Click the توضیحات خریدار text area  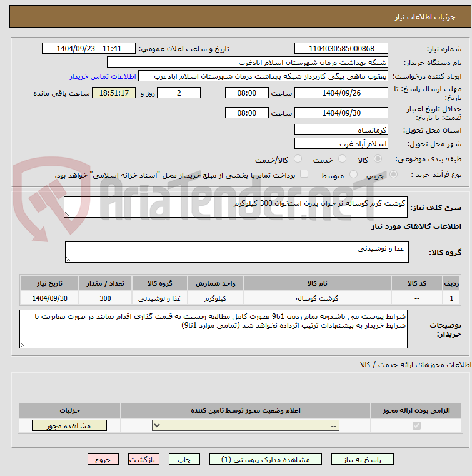pyautogui.click(x=213, y=329)
